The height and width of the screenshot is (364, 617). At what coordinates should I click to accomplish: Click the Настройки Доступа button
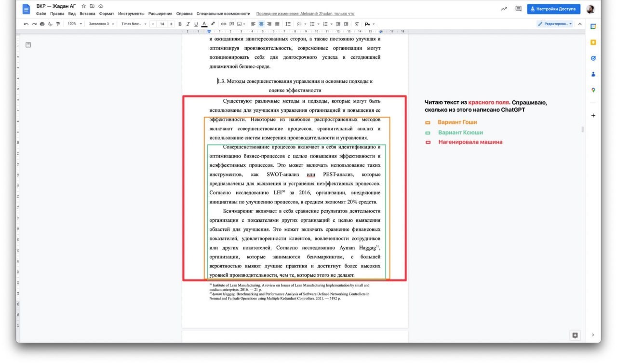click(x=554, y=9)
